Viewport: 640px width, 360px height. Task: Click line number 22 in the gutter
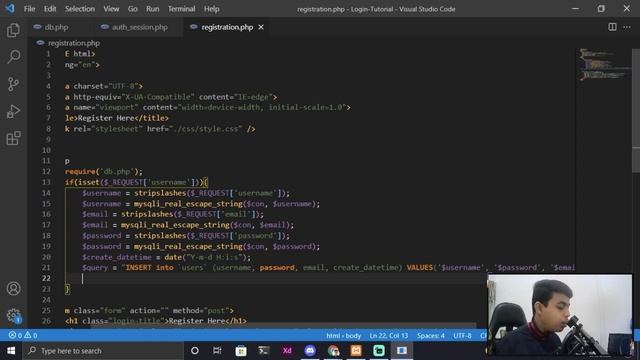click(x=46, y=278)
